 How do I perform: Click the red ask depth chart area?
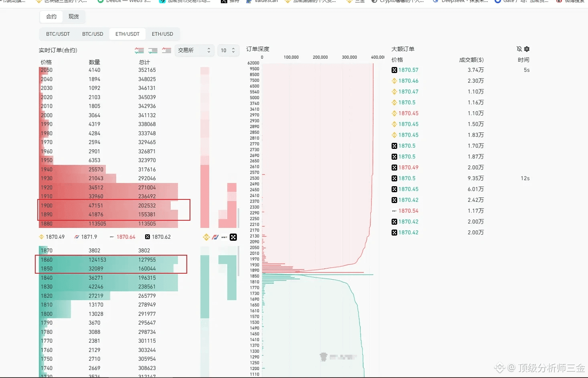pos(317,168)
